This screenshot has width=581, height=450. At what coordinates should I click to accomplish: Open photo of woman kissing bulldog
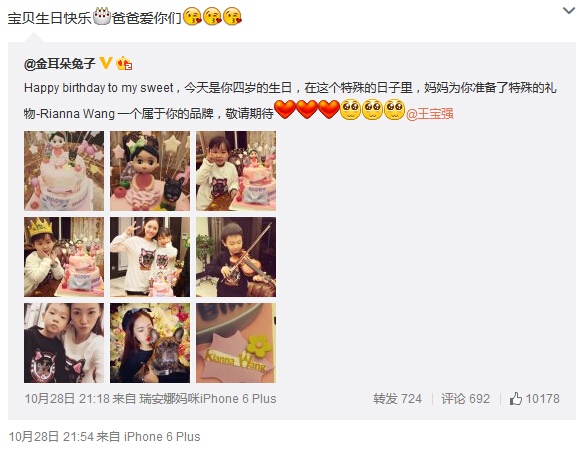pyautogui.click(x=150, y=343)
